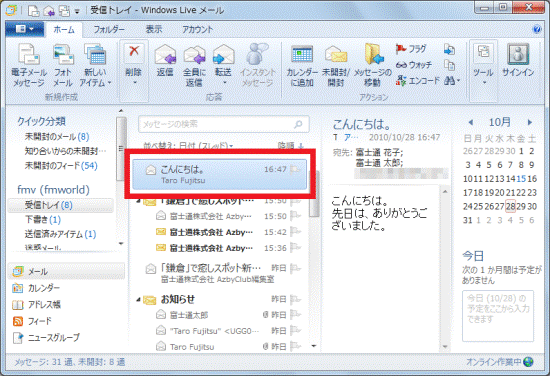Open the blue application menu button
Viewport: 550px width, 376px height.
coord(25,29)
